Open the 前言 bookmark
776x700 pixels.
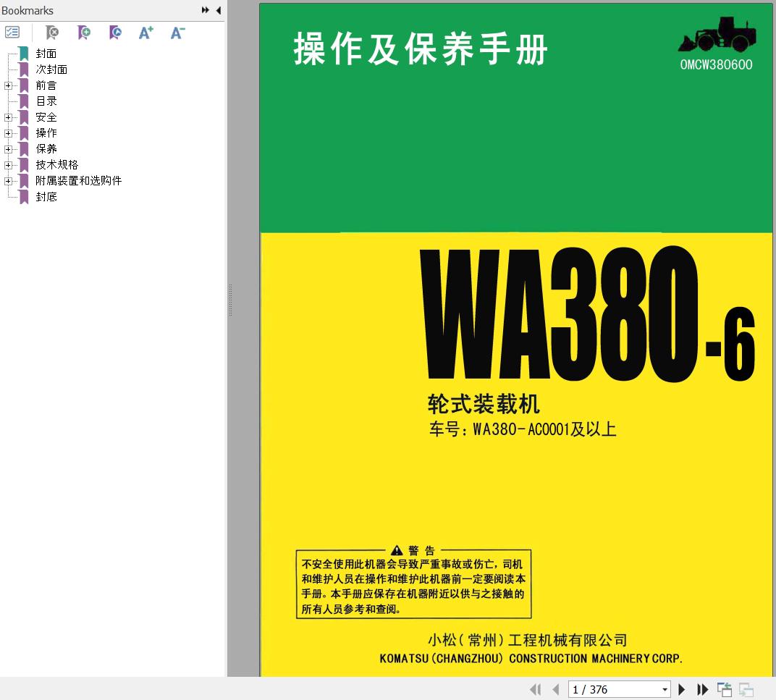point(46,85)
